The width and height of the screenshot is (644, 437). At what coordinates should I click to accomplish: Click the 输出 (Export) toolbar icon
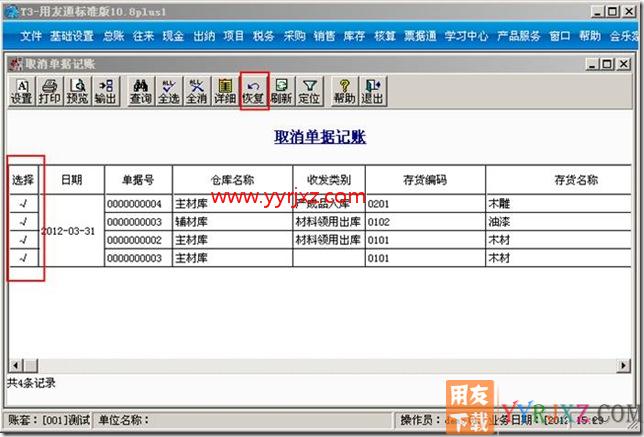[106, 91]
